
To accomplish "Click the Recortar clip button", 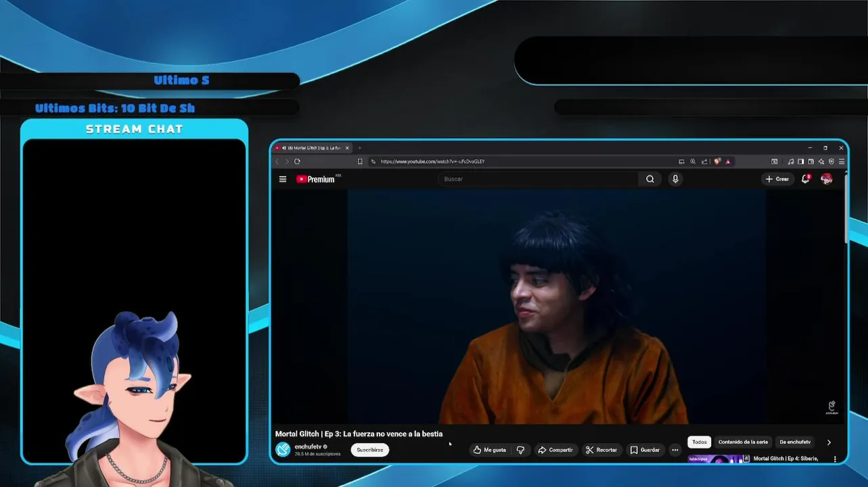I will [x=601, y=450].
